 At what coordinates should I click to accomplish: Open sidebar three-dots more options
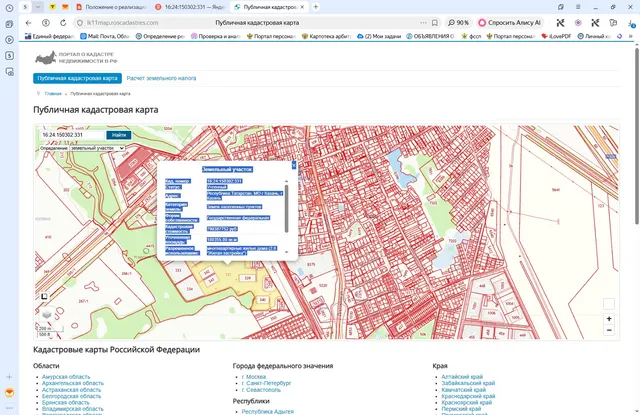[9, 408]
